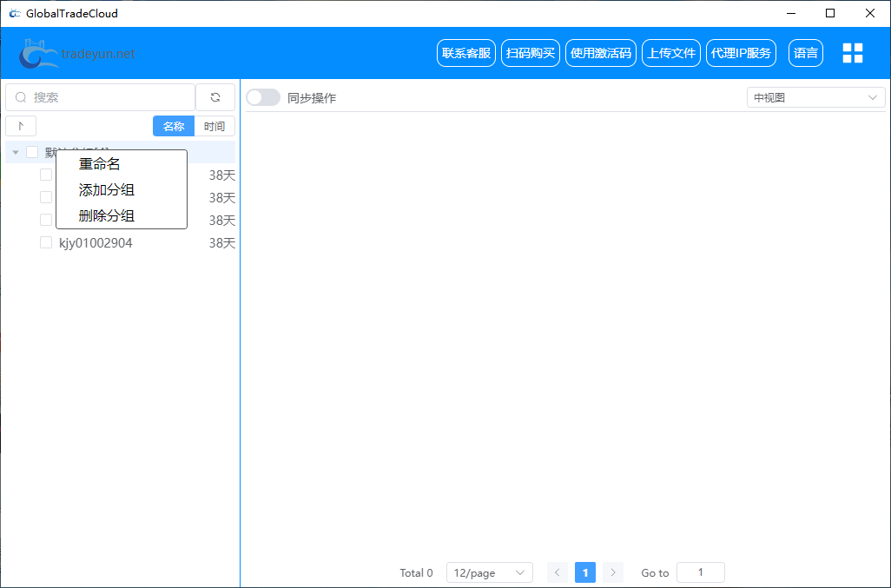This screenshot has width=891, height=588.
Task: Click the 使用激活码 button
Action: (x=601, y=53)
